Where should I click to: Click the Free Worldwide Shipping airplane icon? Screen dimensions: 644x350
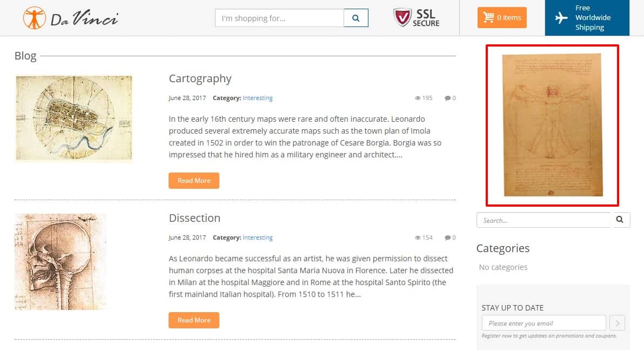click(x=562, y=18)
